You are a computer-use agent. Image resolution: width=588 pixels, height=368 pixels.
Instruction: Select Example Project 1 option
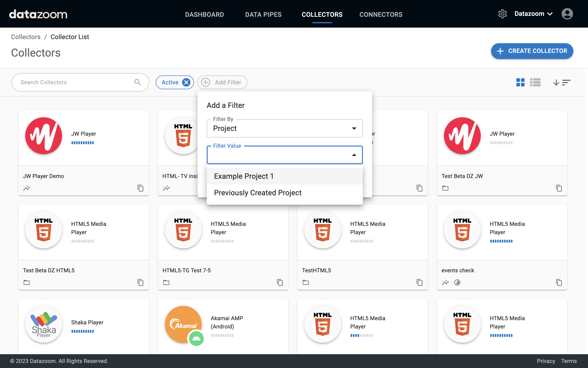(x=285, y=176)
